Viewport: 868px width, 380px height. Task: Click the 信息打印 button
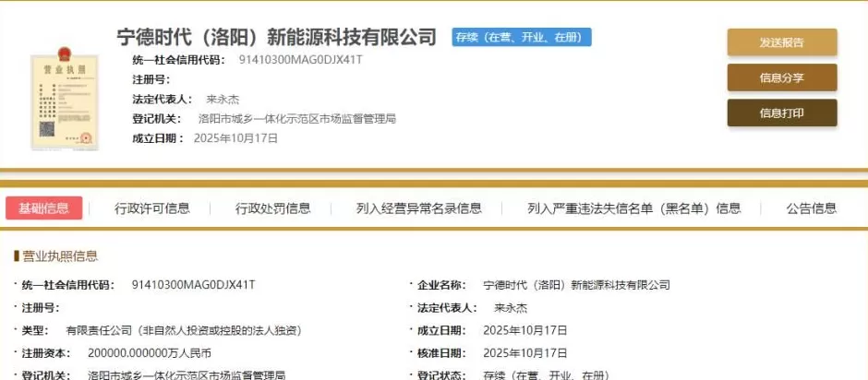tap(781, 113)
